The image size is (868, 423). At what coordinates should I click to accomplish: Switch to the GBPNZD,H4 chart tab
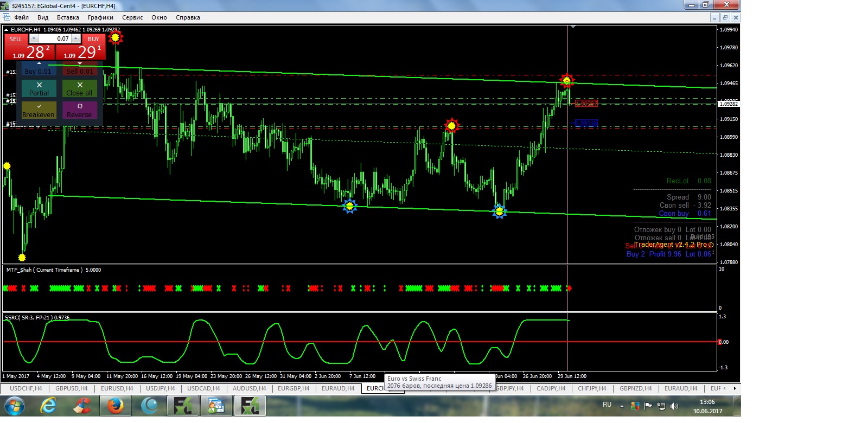pyautogui.click(x=635, y=388)
